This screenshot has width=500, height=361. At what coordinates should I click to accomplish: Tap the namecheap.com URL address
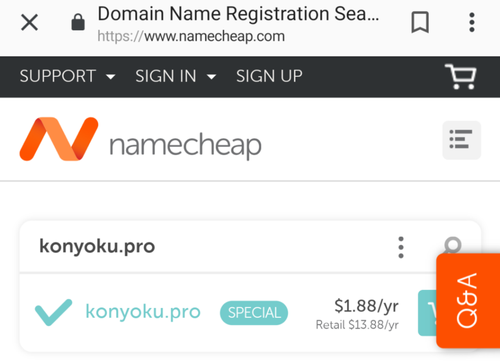[191, 36]
